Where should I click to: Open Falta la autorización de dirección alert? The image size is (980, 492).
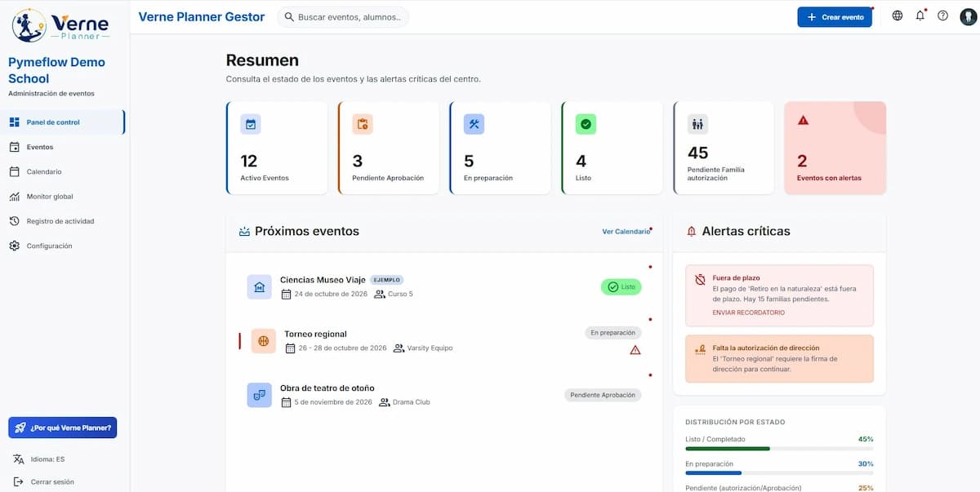[x=779, y=358]
